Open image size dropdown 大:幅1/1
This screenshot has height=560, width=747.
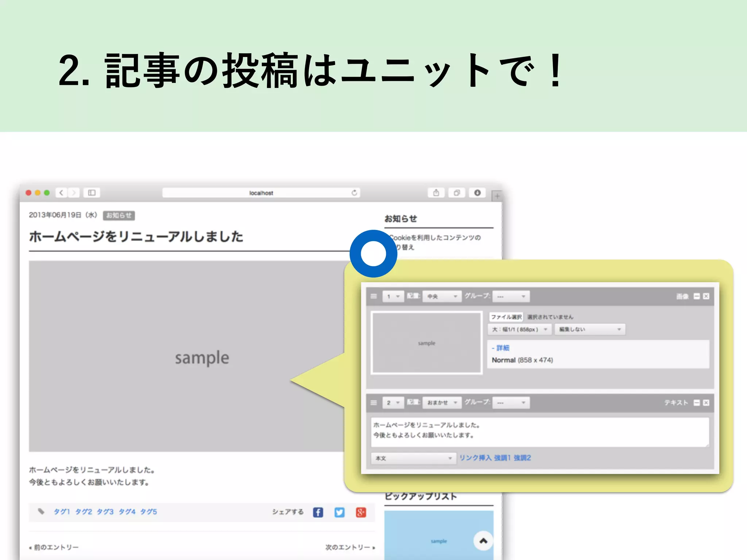coord(520,329)
